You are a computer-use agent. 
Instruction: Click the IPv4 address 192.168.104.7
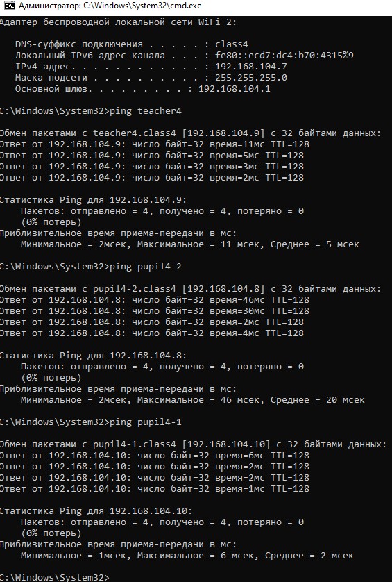tap(250, 67)
